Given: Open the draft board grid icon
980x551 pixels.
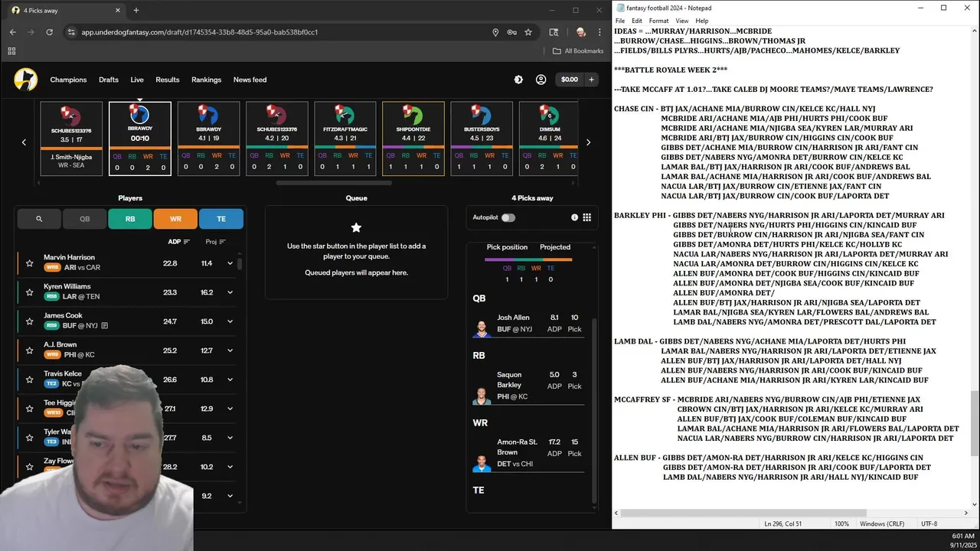Looking at the screenshot, I should pyautogui.click(x=587, y=217).
